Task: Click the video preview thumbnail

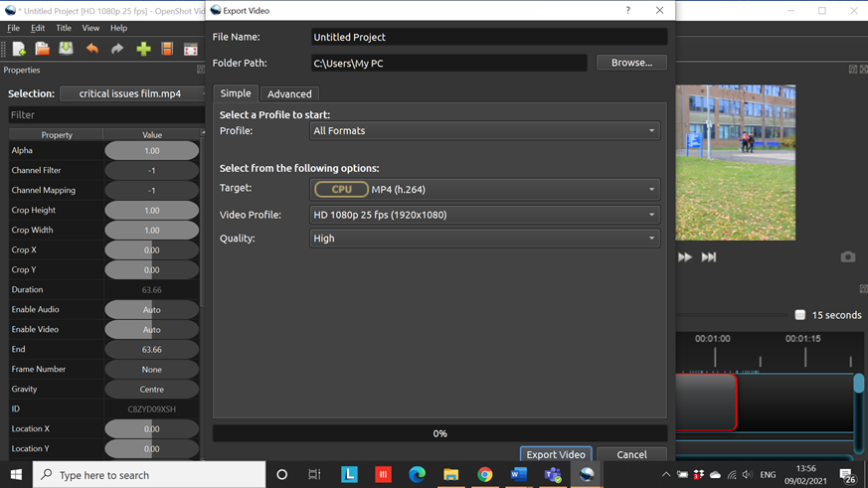Action: [x=736, y=162]
